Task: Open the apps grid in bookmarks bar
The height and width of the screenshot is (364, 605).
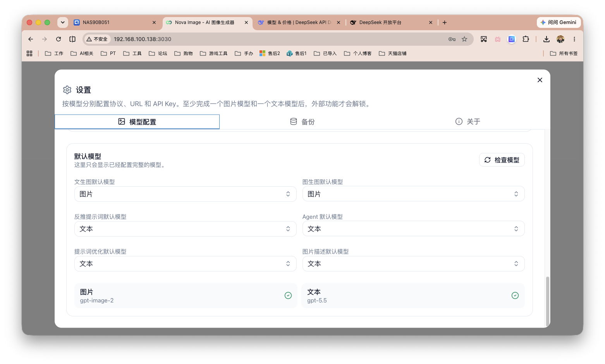Action: [29, 53]
